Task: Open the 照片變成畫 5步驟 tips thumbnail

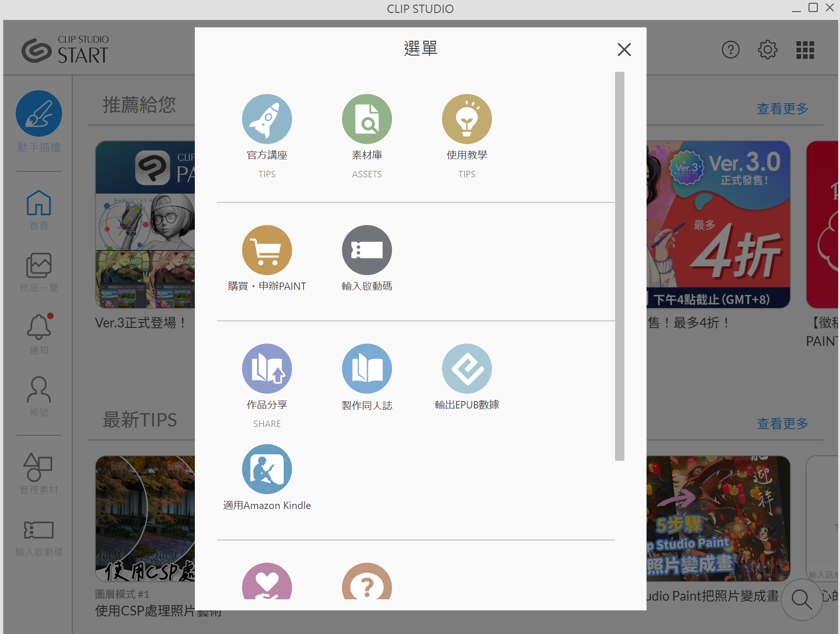Action: (x=718, y=519)
